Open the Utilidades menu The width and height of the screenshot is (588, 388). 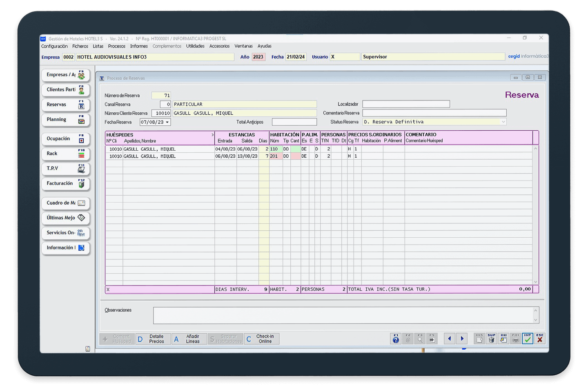pyautogui.click(x=195, y=46)
